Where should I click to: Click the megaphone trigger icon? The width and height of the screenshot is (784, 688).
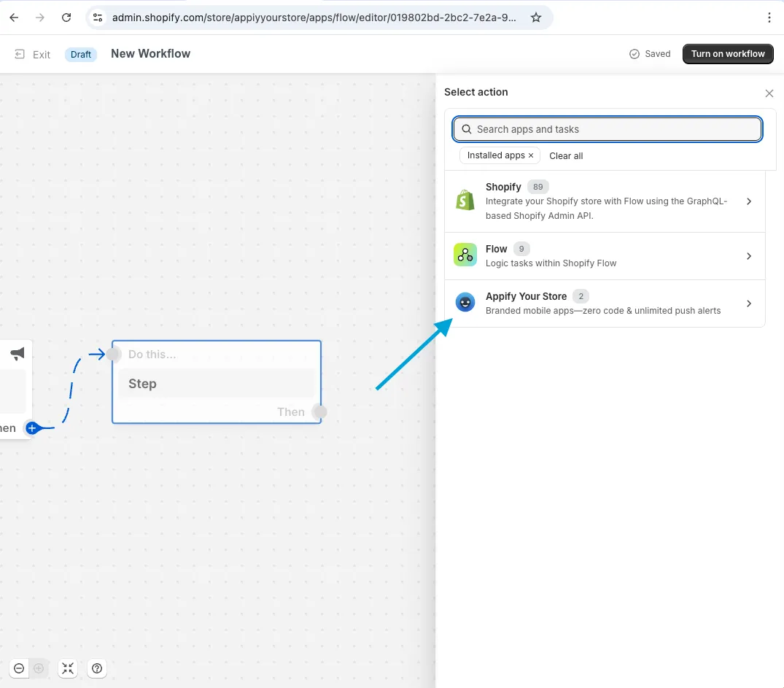pyautogui.click(x=18, y=354)
